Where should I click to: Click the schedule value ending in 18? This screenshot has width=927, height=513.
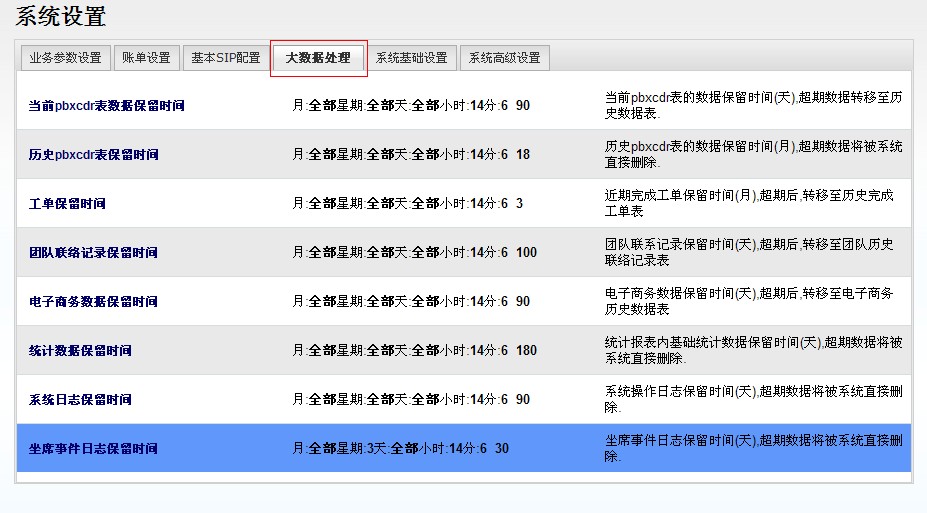coord(411,155)
